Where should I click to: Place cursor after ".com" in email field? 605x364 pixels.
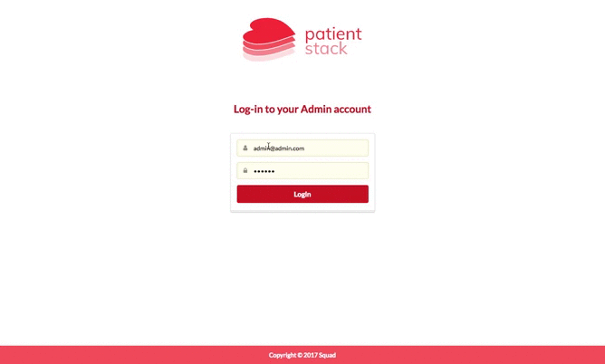(x=305, y=148)
